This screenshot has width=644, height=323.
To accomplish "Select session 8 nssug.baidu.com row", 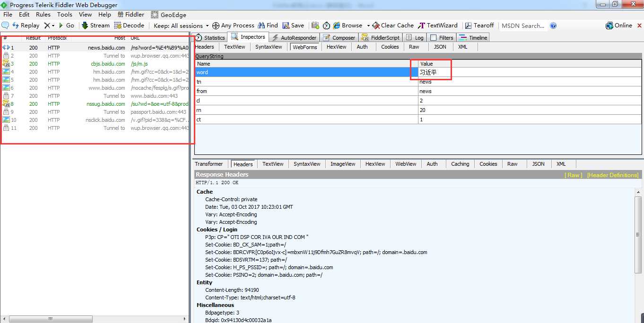I will coord(95,104).
